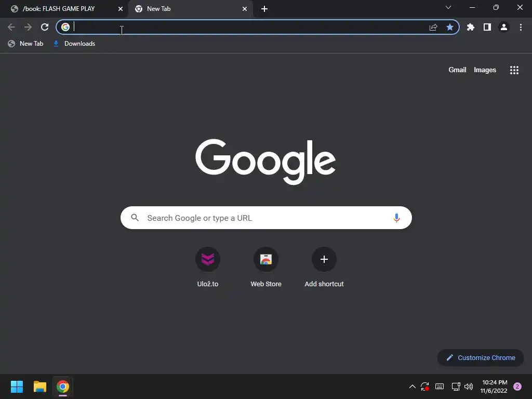Expand the tab search chevron
This screenshot has width=532, height=399.
(448, 7)
